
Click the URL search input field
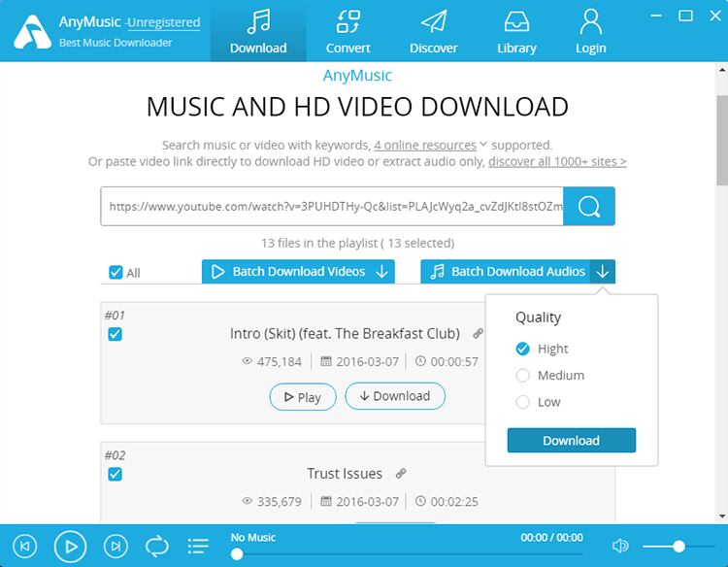click(x=332, y=206)
